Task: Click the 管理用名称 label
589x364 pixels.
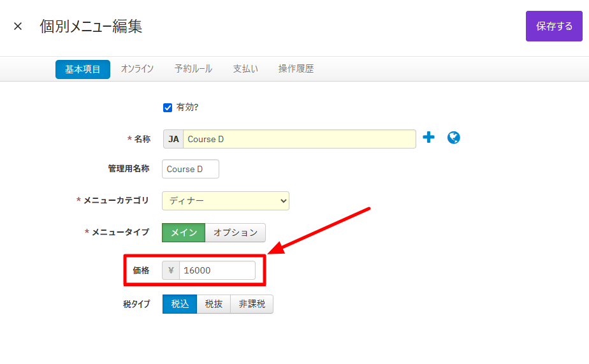Action: coord(129,169)
